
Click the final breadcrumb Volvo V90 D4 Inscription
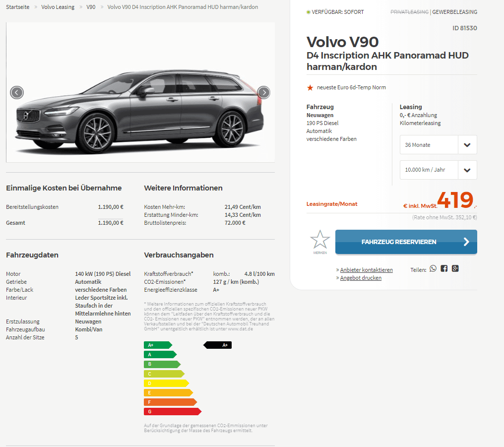click(183, 7)
